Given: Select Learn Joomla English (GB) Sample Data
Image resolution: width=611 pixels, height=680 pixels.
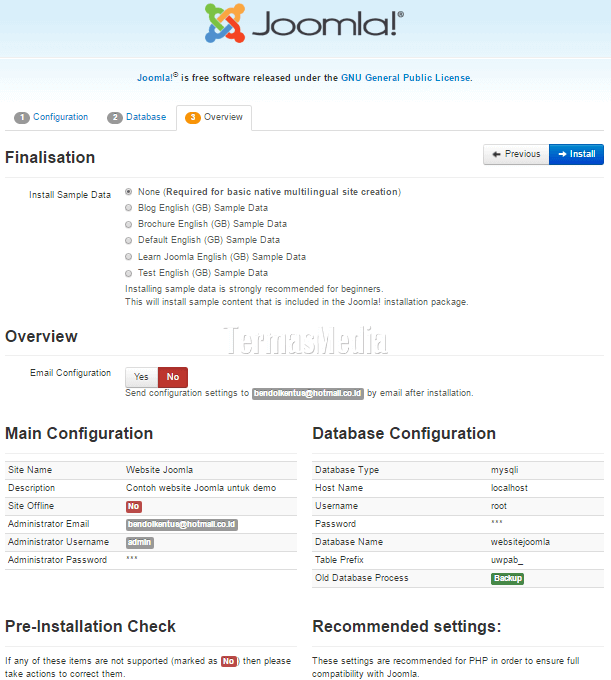Looking at the screenshot, I should pos(128,257).
